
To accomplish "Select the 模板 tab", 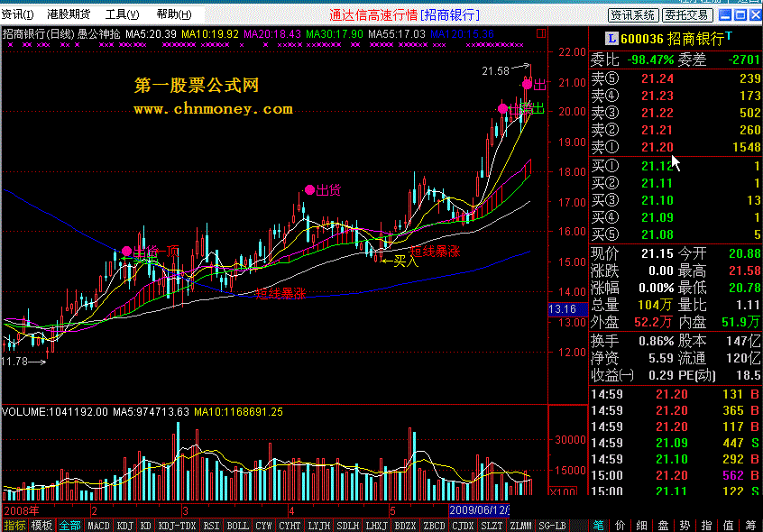I will 41,526.
